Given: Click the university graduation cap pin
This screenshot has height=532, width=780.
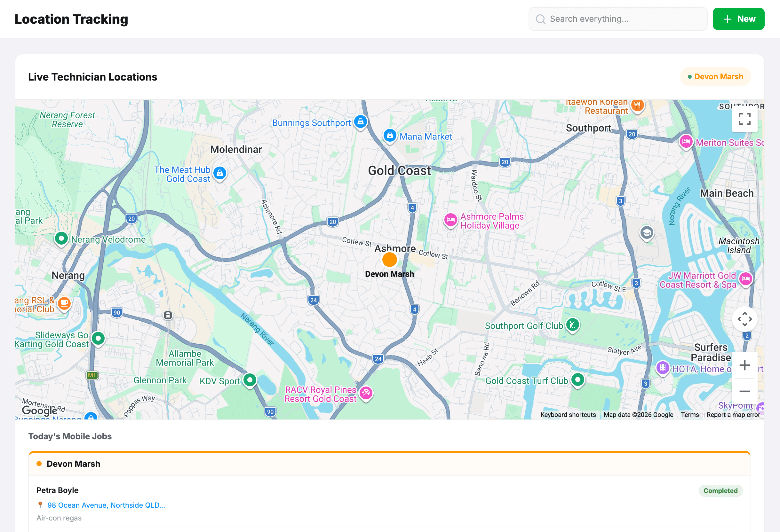Looking at the screenshot, I should (x=647, y=233).
